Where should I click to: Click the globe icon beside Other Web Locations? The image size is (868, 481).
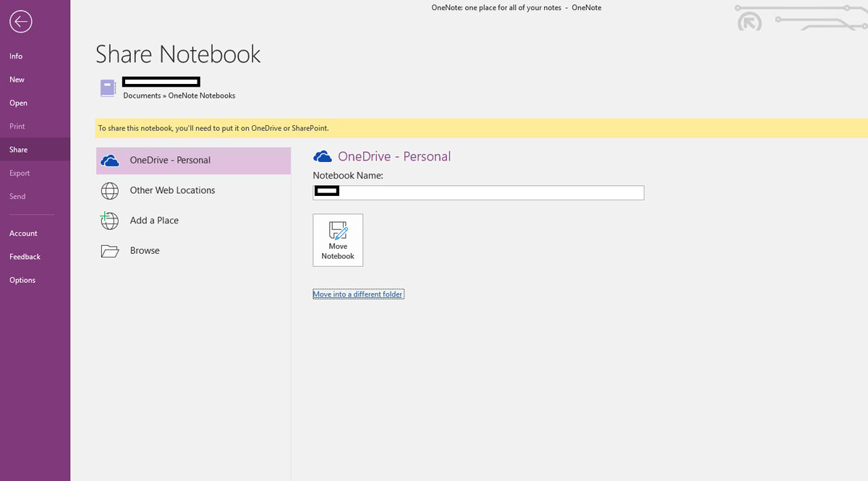point(110,191)
